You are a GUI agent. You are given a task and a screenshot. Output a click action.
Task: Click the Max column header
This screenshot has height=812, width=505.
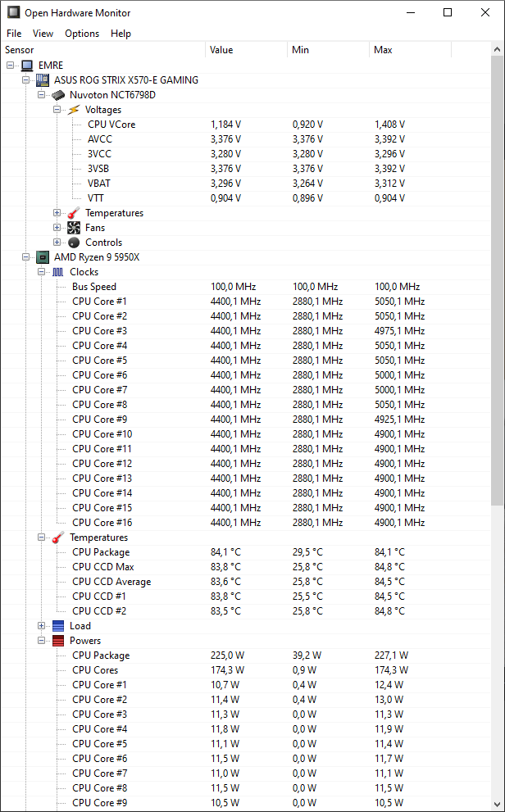410,50
